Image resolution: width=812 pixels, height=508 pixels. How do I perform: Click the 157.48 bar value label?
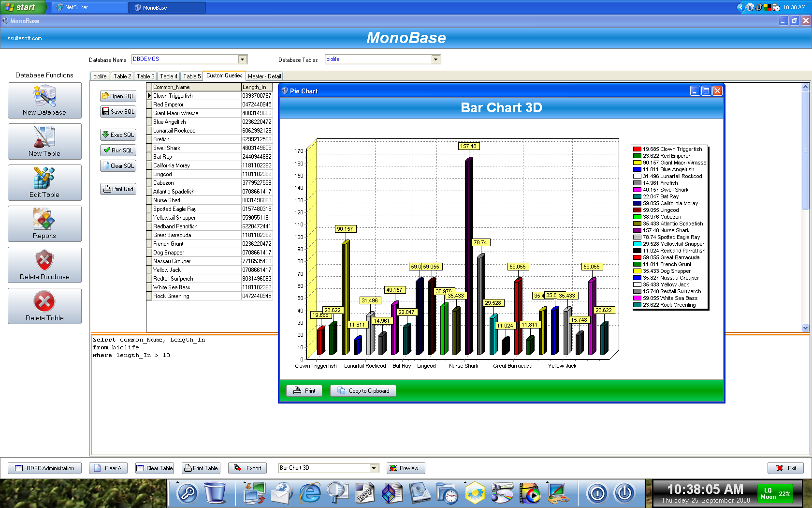point(468,146)
